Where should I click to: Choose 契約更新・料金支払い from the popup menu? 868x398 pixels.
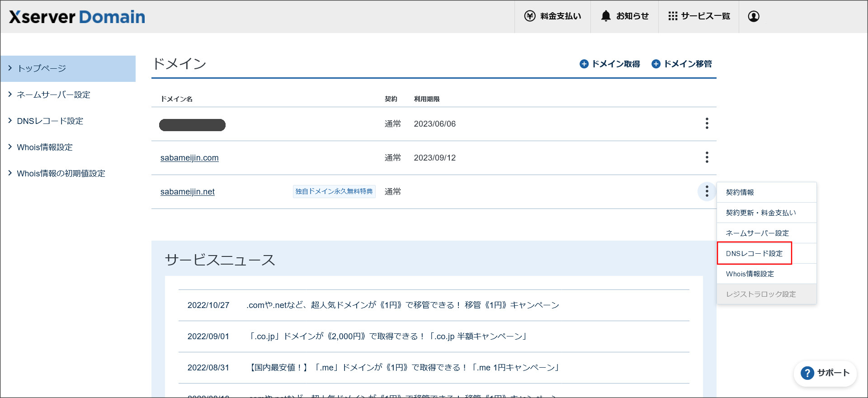[761, 213]
